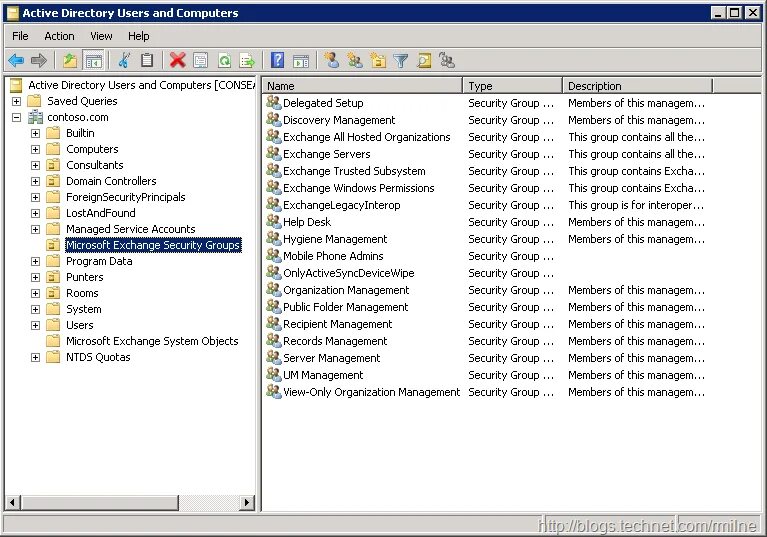767x537 pixels.
Task: Sort list by Type column header
Action: [x=513, y=86]
